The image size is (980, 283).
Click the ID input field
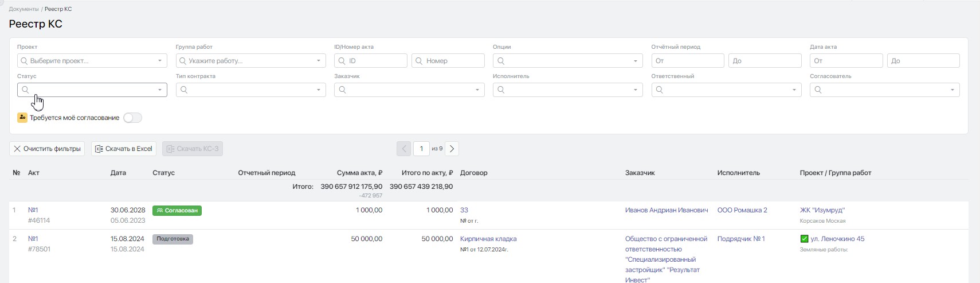coord(375,61)
